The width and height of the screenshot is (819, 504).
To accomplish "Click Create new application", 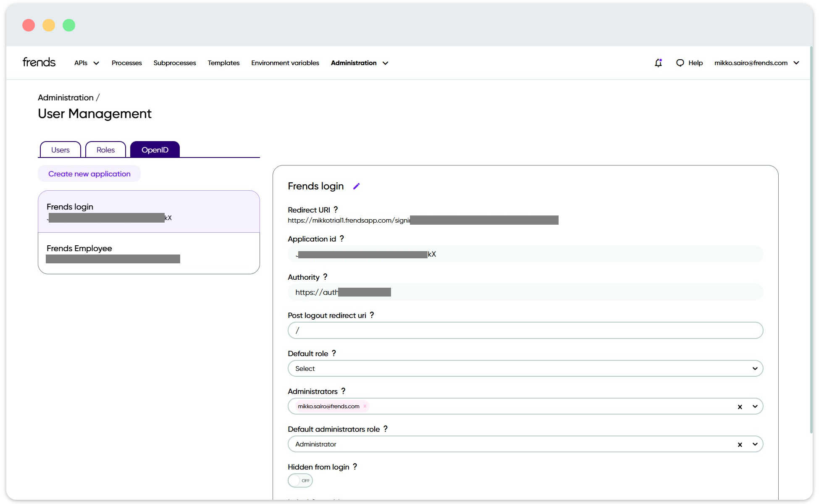I will (89, 173).
